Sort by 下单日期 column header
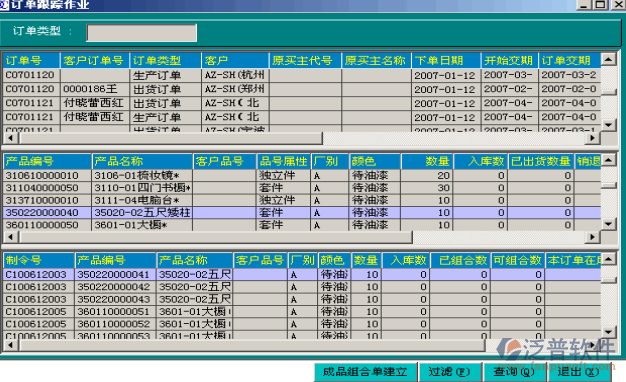 (x=446, y=61)
